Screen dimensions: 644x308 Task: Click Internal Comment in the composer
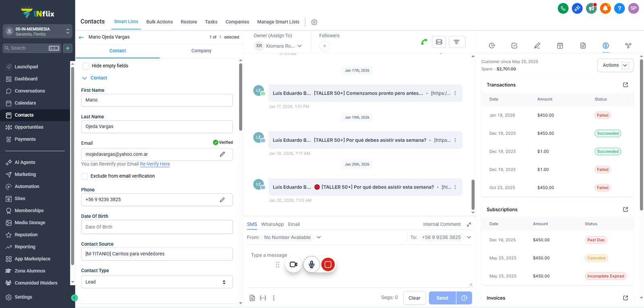[x=442, y=224]
